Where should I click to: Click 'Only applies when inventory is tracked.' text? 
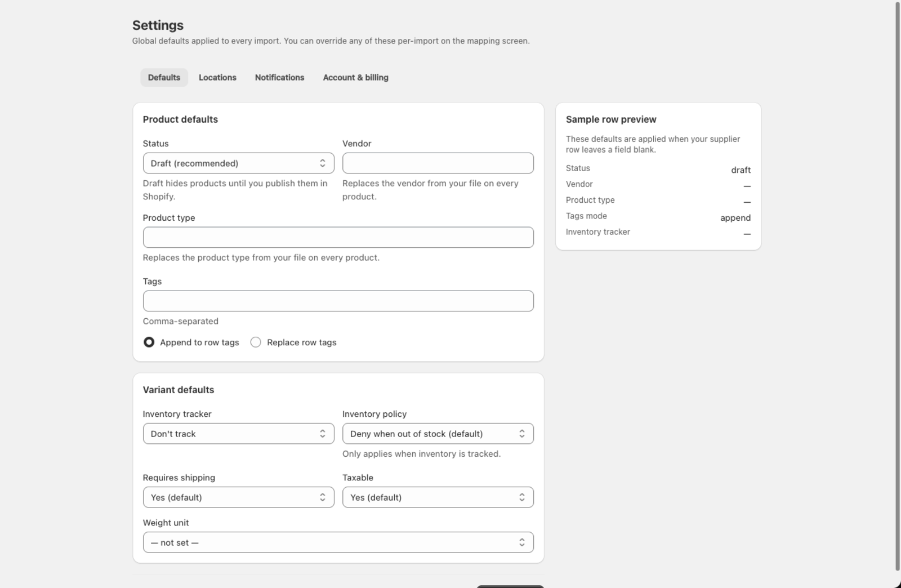[x=421, y=454]
